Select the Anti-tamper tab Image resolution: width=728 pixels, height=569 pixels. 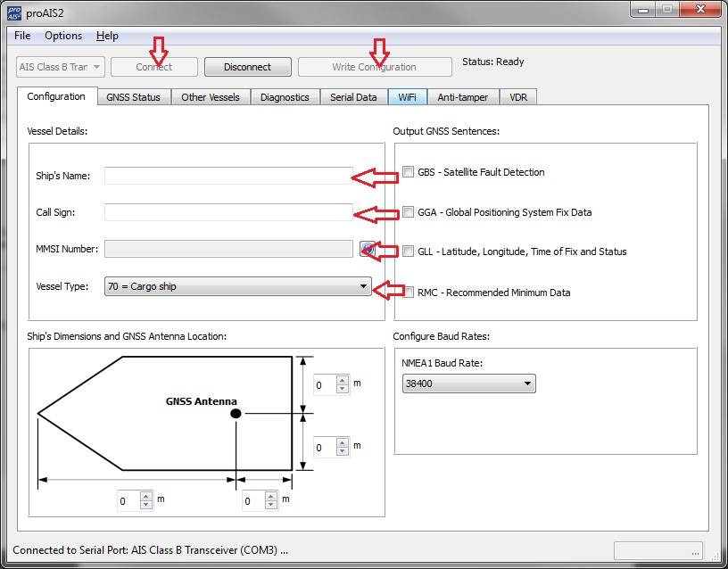462,97
